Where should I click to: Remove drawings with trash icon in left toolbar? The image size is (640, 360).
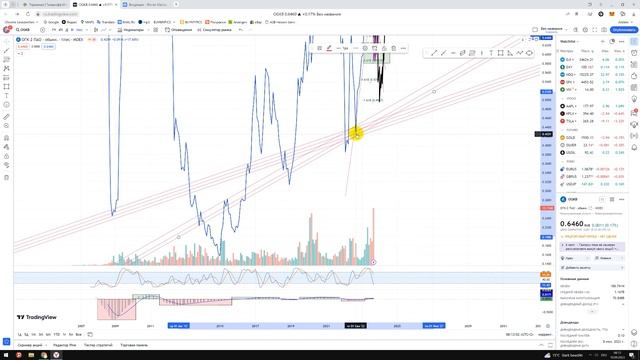coord(6,178)
